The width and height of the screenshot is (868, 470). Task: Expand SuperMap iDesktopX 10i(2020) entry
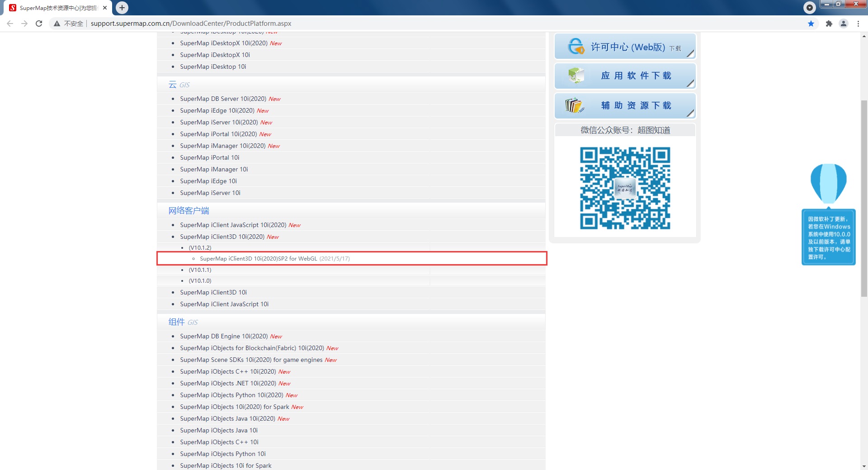224,43
